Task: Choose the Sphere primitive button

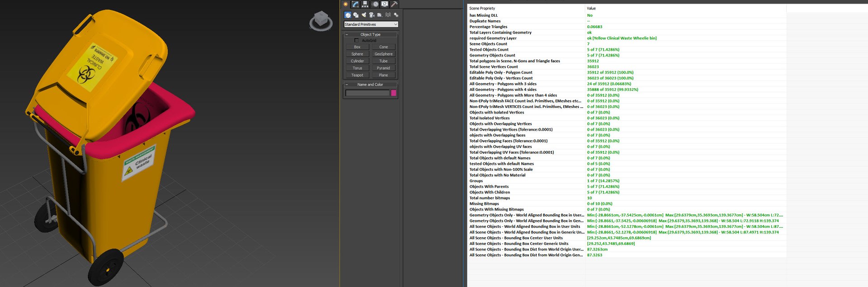Action: [x=357, y=54]
